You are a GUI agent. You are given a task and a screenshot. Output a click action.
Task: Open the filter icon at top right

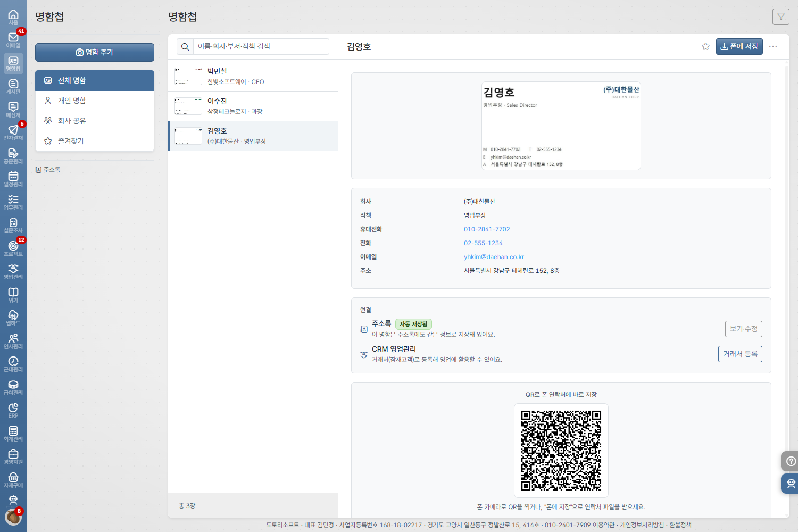tap(781, 16)
